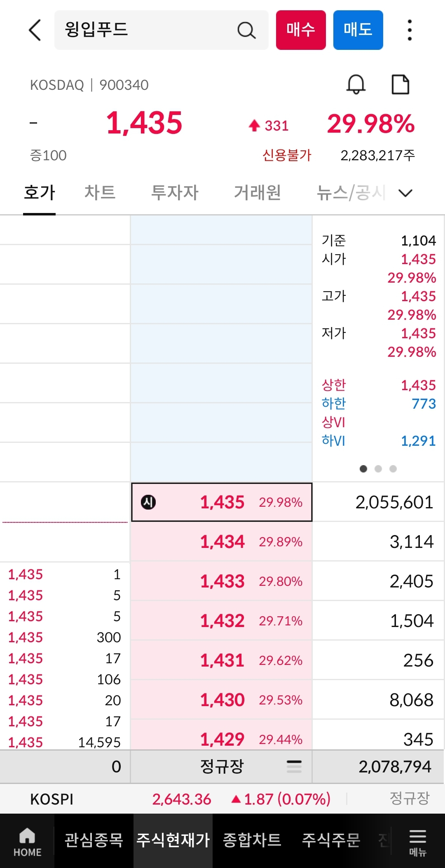Switch to the 투자자 tab

[175, 192]
